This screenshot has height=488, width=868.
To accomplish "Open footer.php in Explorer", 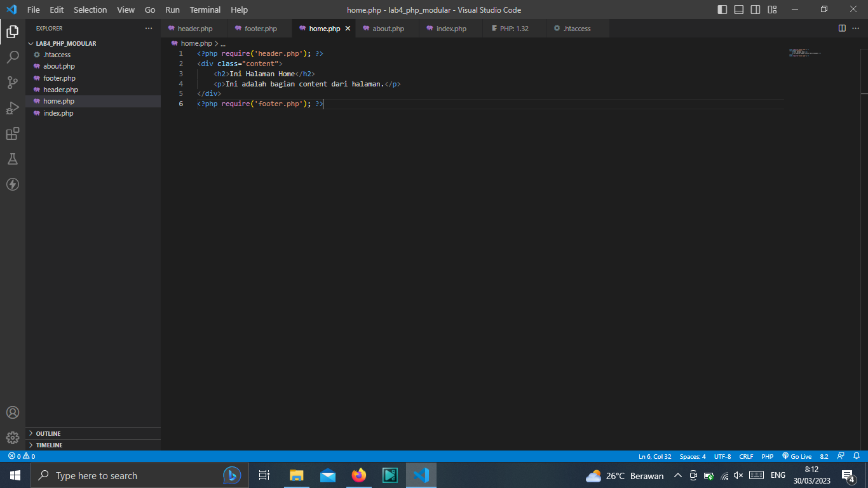I will click(93, 78).
